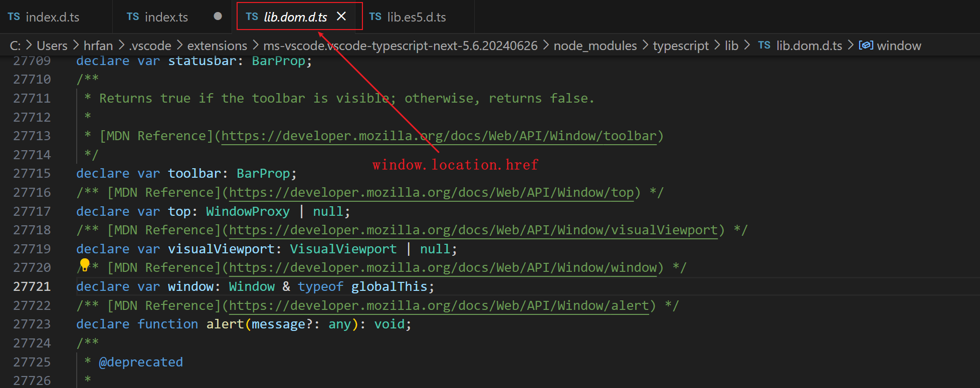Click the lightbulb quick-fix icon
980x388 pixels.
click(x=85, y=264)
